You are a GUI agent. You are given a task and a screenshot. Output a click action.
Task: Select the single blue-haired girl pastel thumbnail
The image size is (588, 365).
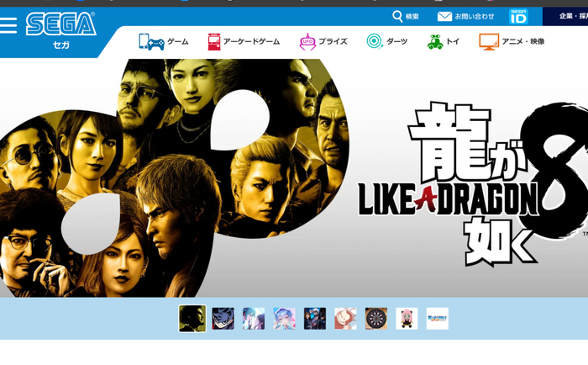[284, 319]
